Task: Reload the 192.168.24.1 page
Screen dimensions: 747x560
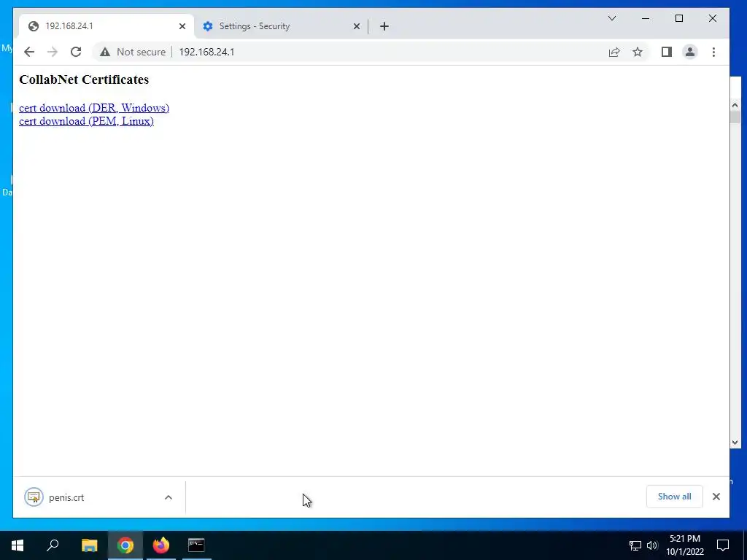Action: (76, 52)
